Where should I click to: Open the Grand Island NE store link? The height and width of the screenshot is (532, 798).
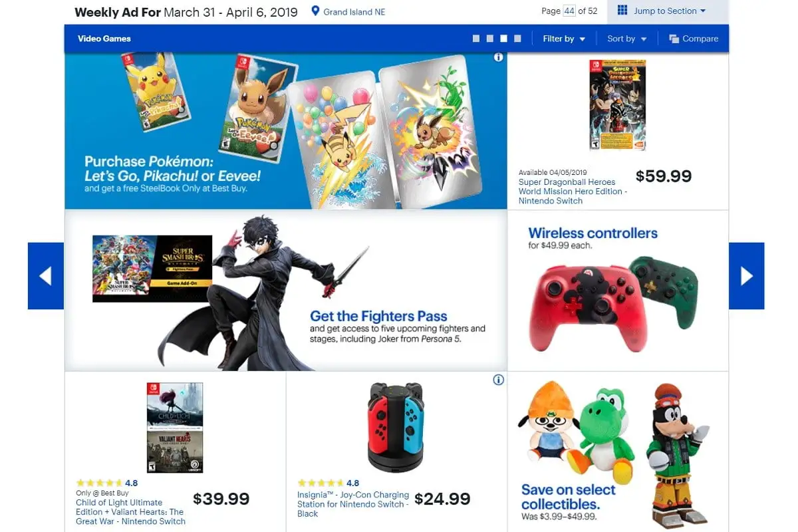point(354,12)
